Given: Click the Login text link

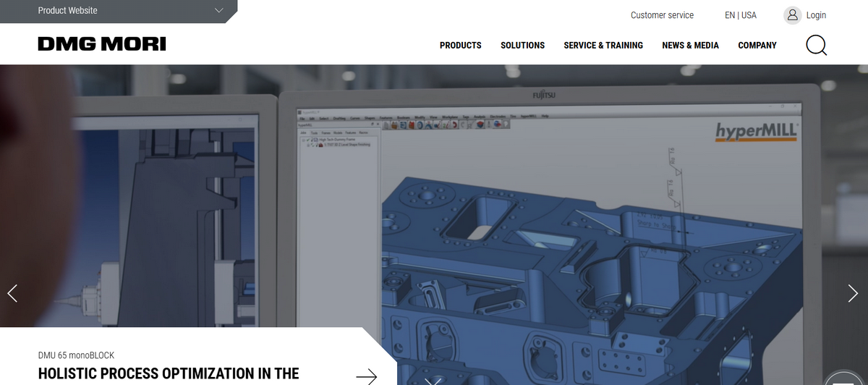Looking at the screenshot, I should point(816,15).
